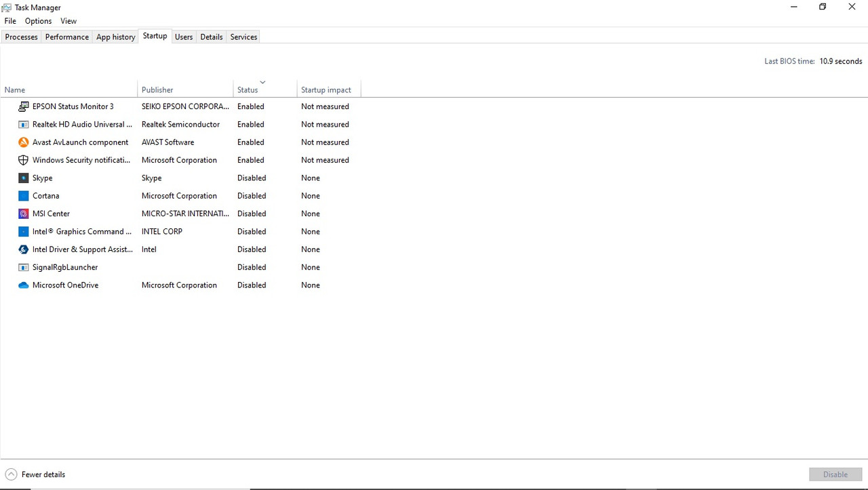This screenshot has width=868, height=490.
Task: Click the AVAST Software publisher cell
Action: pyautogui.click(x=167, y=142)
